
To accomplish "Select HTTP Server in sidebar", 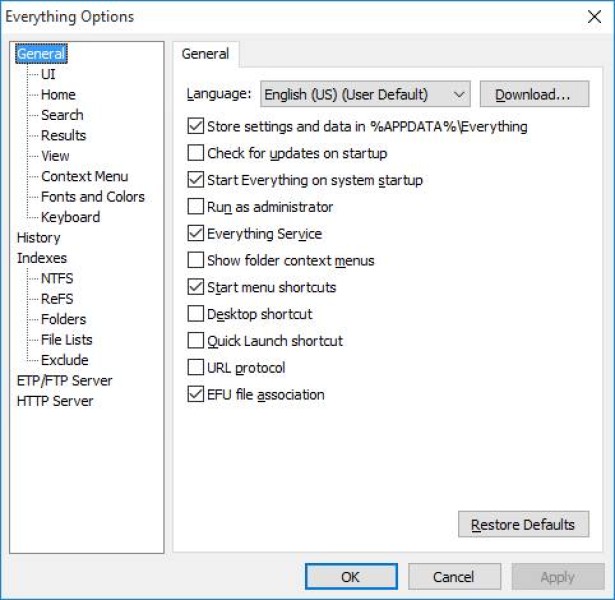I will tap(55, 401).
